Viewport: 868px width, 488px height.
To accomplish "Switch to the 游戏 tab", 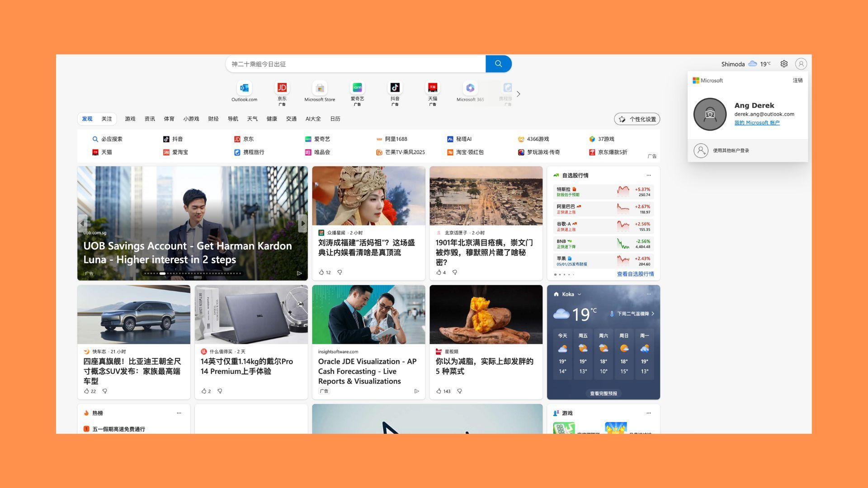I will coord(130,119).
